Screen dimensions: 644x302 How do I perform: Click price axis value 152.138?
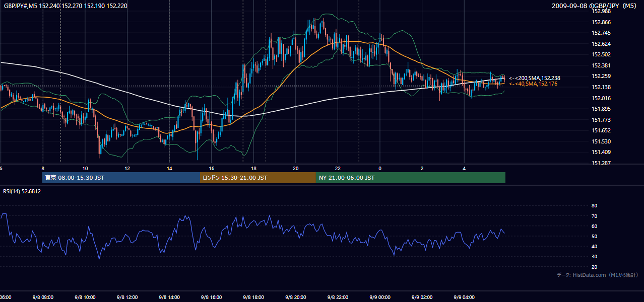click(601, 87)
